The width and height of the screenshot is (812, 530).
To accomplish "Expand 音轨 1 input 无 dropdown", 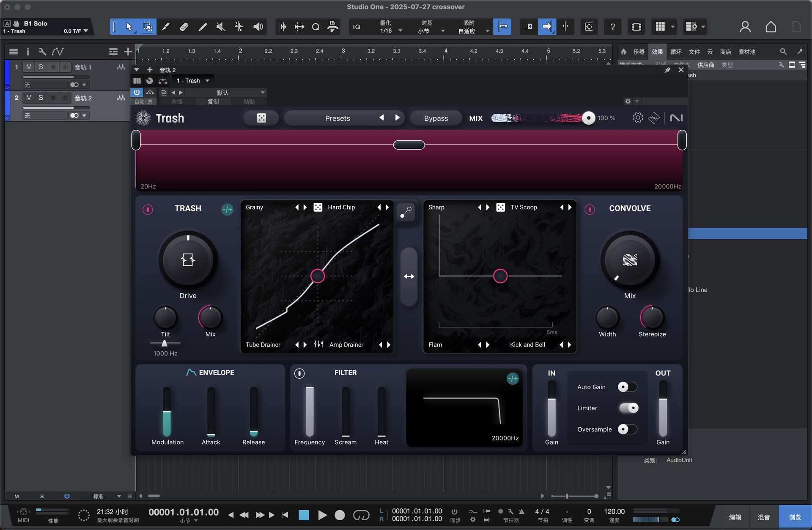I will tap(46, 85).
